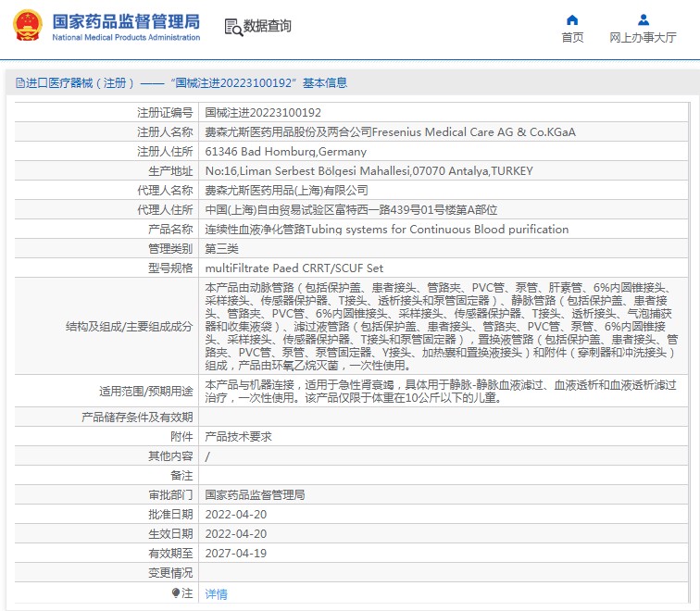Click the 注册人名称 row label

[x=165, y=132]
